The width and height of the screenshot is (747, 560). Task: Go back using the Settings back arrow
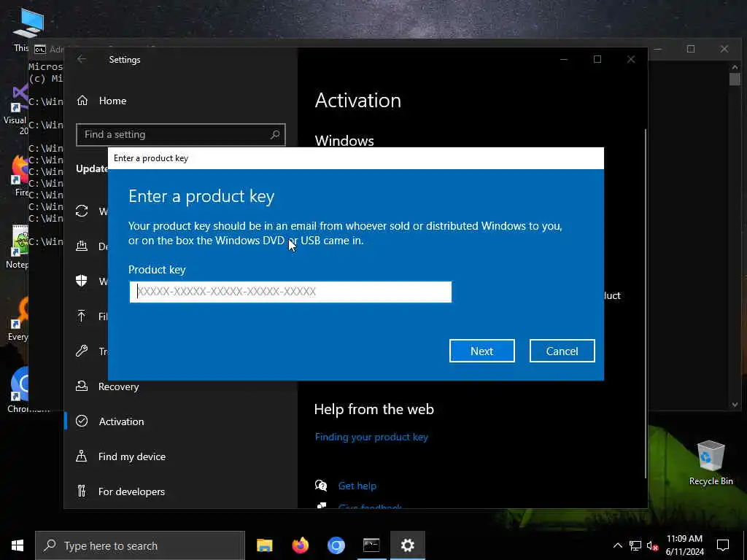click(82, 59)
